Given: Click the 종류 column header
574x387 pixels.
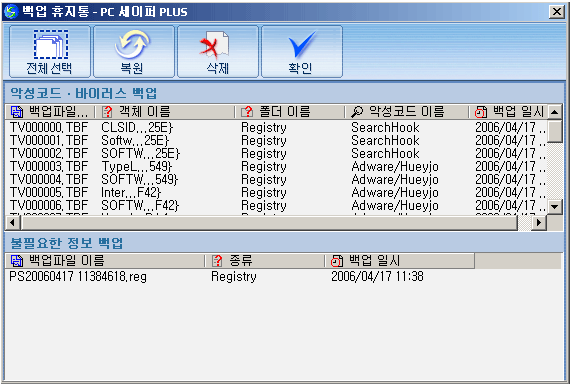Looking at the screenshot, I should [264, 261].
